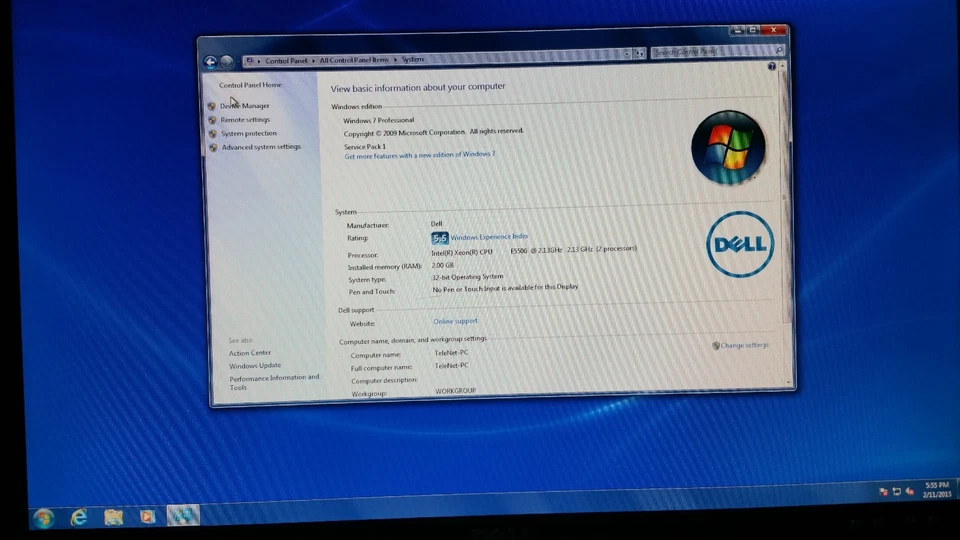Close the System window
This screenshot has width=960, height=540.
click(774, 29)
